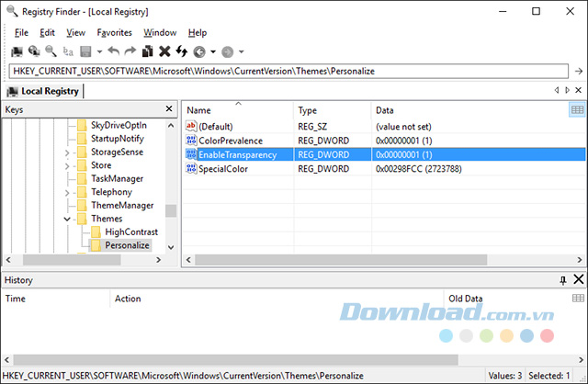The width and height of the screenshot is (588, 384).
Task: Select the (Default) value
Action: tap(215, 127)
